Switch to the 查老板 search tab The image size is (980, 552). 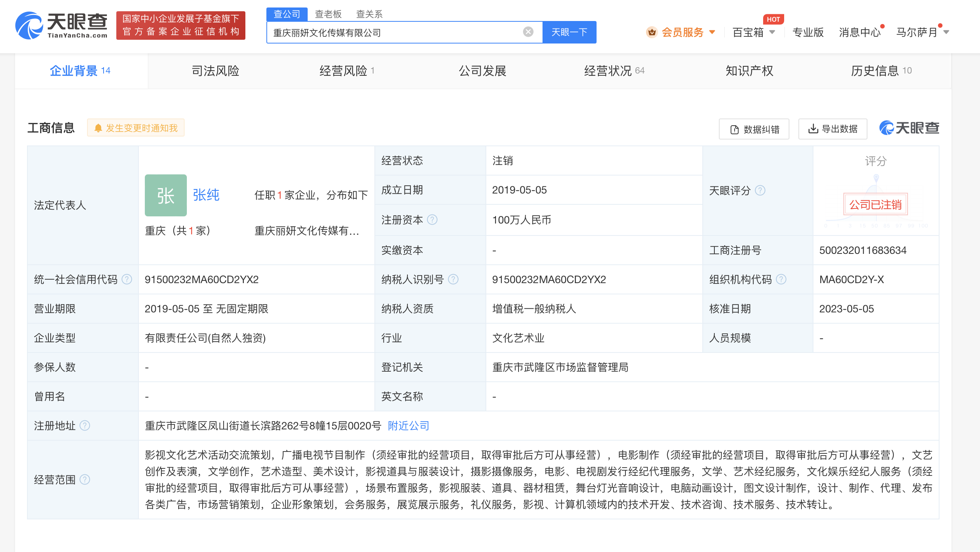click(x=328, y=13)
